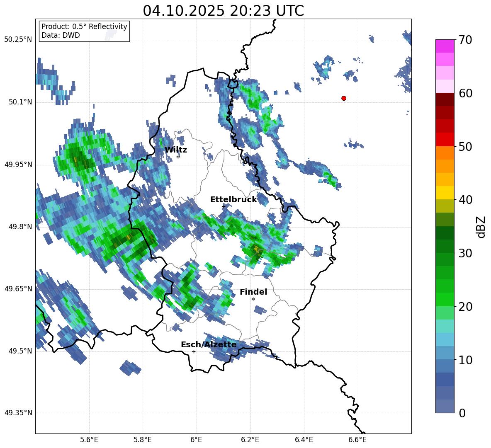Click the Findel cross marker

pos(253,299)
